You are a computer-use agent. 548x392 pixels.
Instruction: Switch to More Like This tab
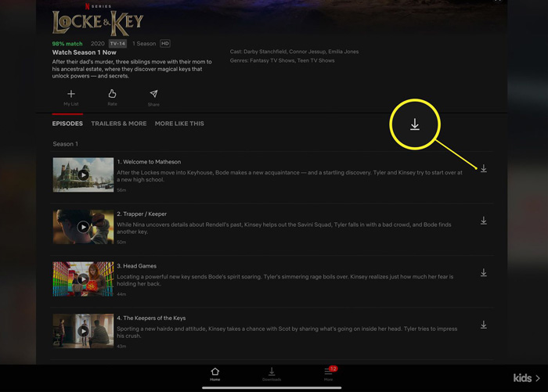pyautogui.click(x=179, y=124)
